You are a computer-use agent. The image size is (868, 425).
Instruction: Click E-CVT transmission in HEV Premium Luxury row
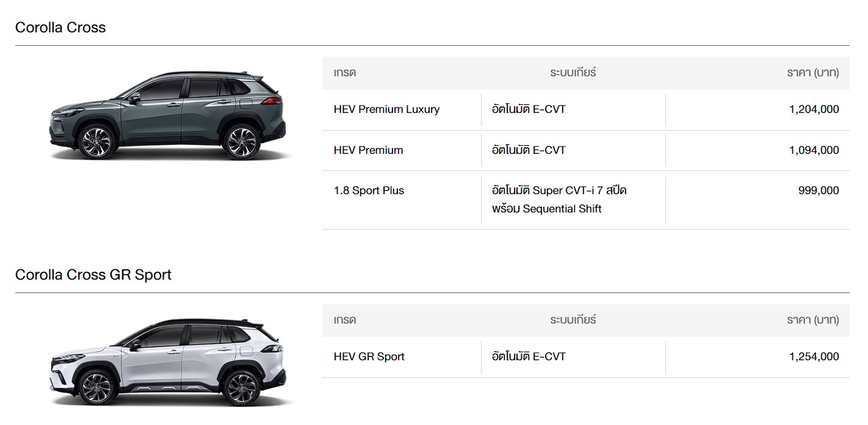[529, 109]
